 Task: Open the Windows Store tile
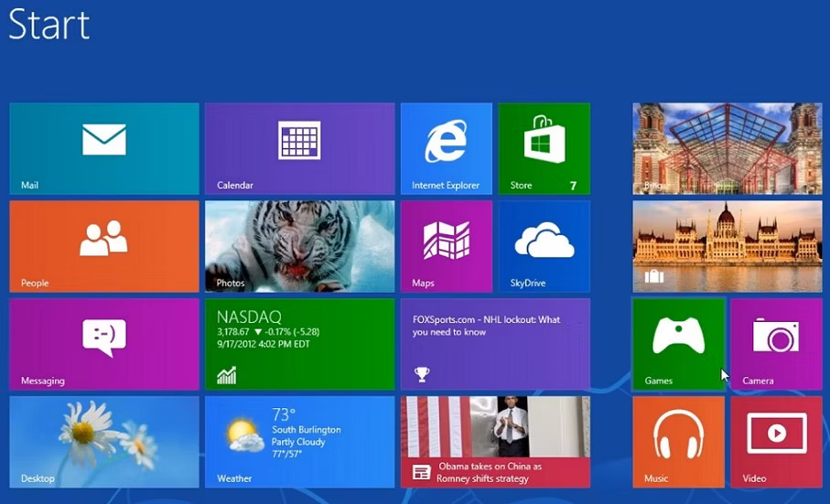[544, 148]
